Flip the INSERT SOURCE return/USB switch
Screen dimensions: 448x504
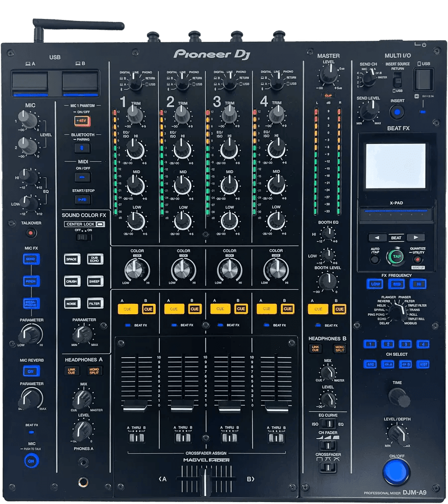[398, 80]
